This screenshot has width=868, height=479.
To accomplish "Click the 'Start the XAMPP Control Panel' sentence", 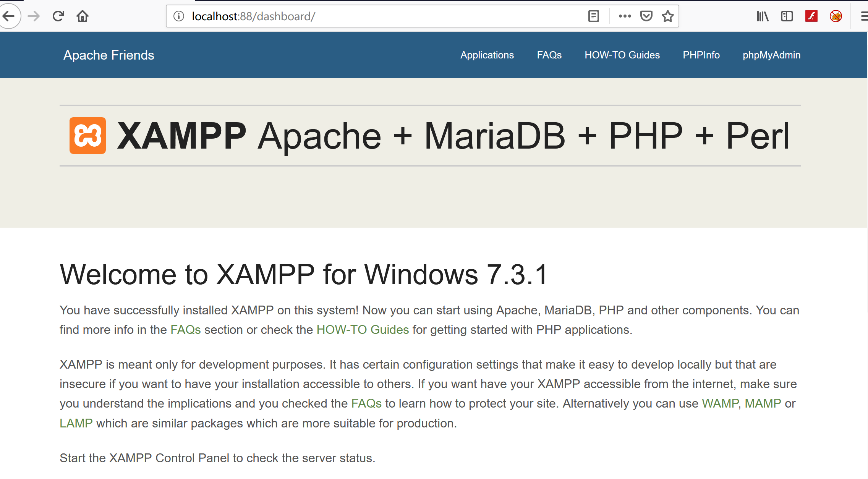I will (x=217, y=458).
